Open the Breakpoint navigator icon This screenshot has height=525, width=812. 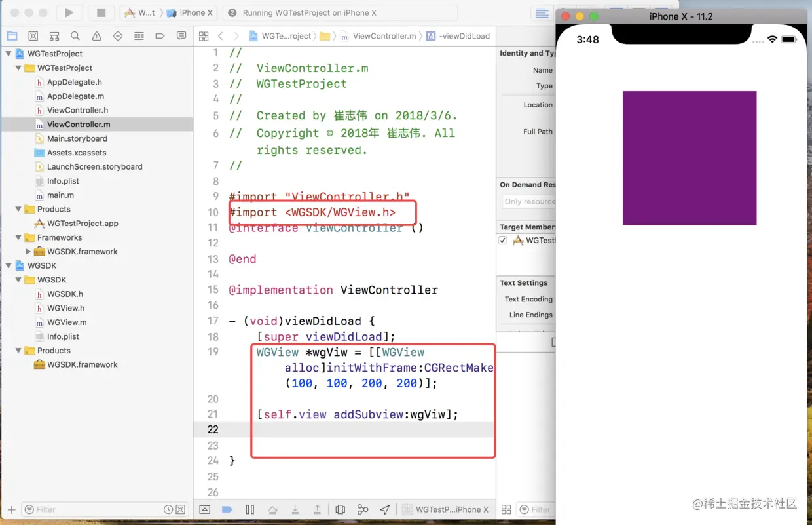160,36
